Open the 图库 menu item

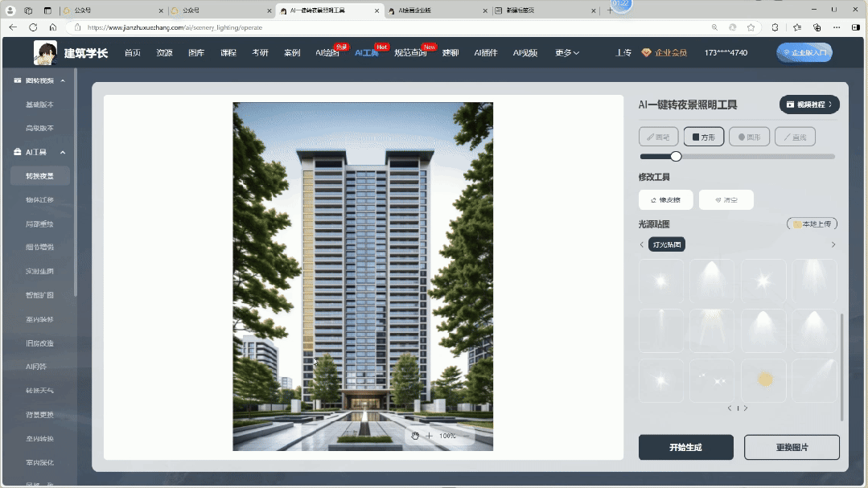(196, 52)
